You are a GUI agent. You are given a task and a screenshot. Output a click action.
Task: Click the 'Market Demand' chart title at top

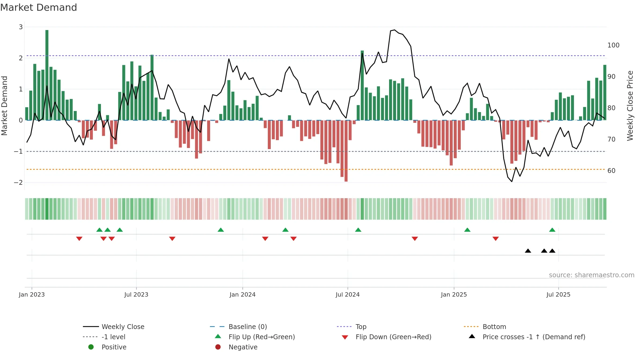pyautogui.click(x=39, y=8)
